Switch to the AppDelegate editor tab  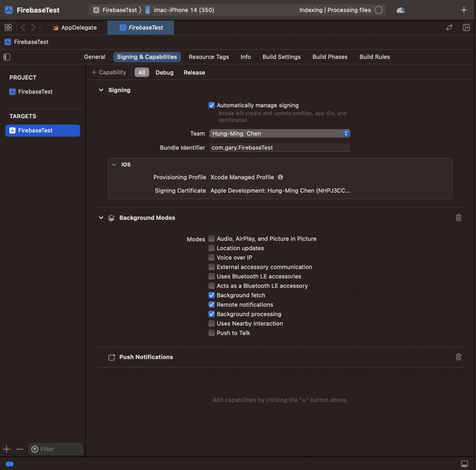click(x=75, y=27)
